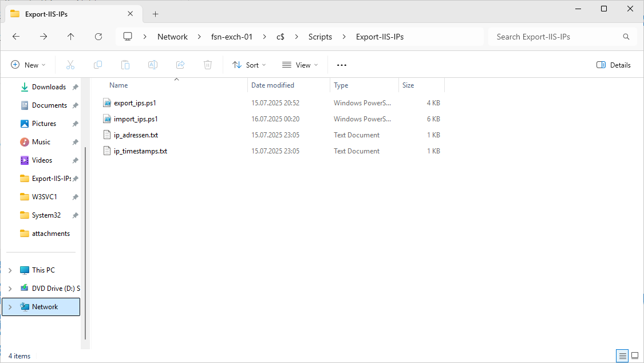Click the navigation pane scrollbar

[x=85, y=243]
